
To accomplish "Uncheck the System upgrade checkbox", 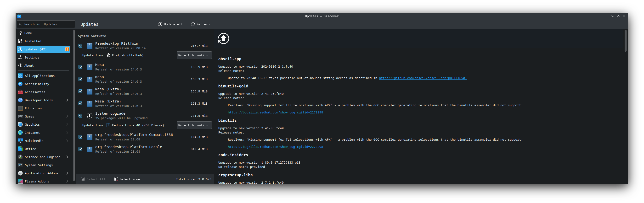I will pos(80,116).
